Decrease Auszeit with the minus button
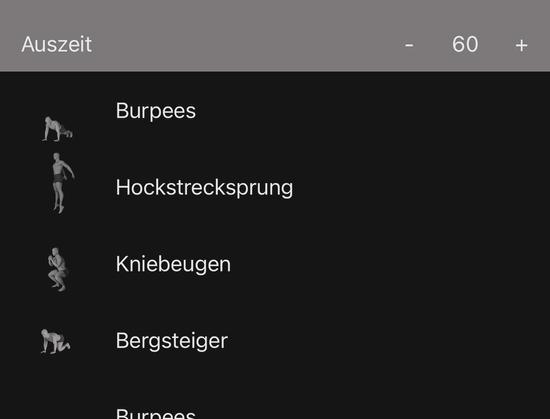550x419 pixels. 409,45
